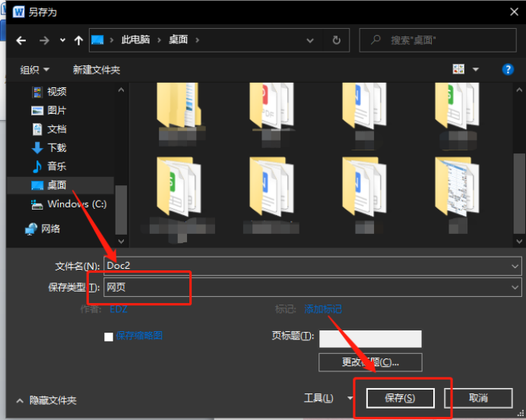526x420 pixels.
Task: Open the recent locations dropdown arrow
Action: point(62,40)
